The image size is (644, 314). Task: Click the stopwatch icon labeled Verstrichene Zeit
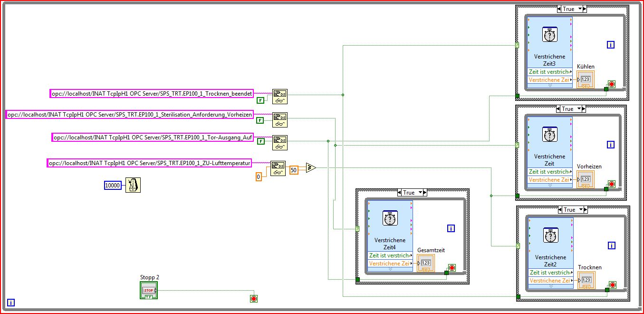tap(549, 135)
